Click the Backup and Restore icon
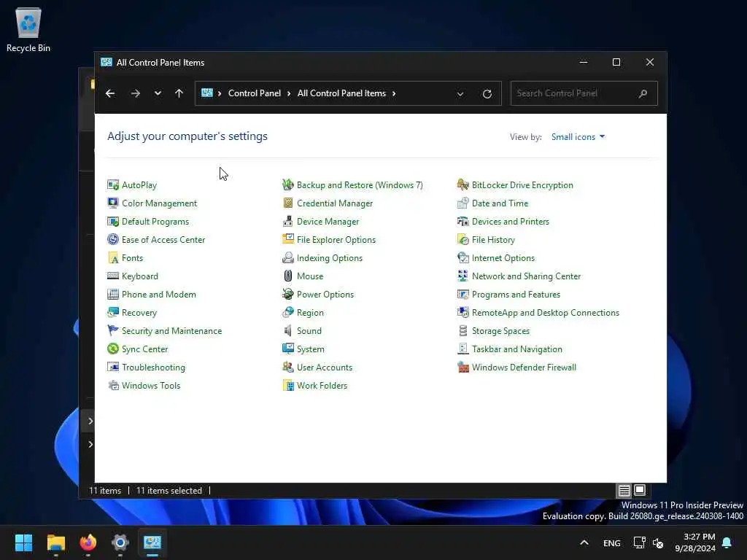Screen dimensions: 747x560 [x=287, y=184]
